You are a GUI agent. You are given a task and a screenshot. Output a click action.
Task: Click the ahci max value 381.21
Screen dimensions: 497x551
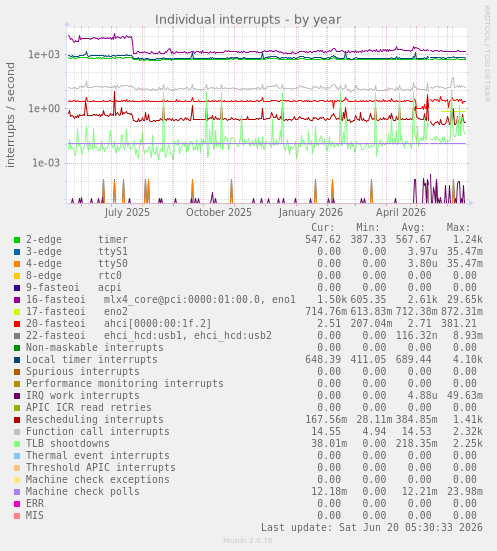tap(459, 324)
